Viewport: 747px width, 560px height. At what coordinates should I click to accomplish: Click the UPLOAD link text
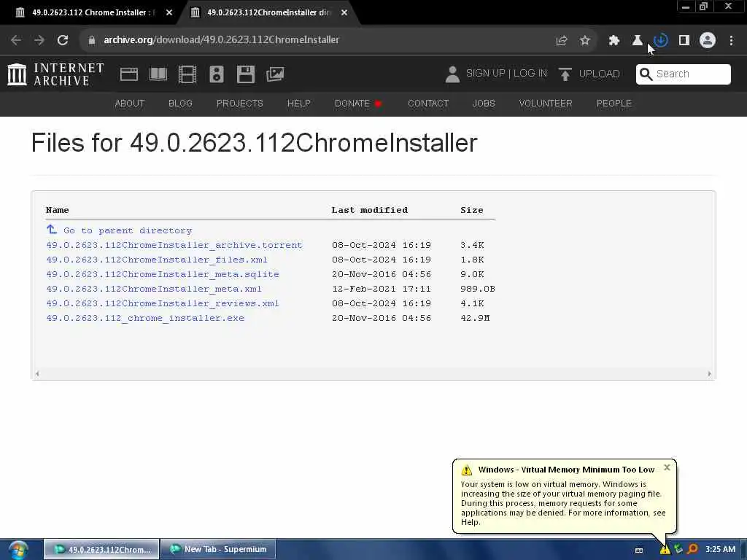point(600,74)
